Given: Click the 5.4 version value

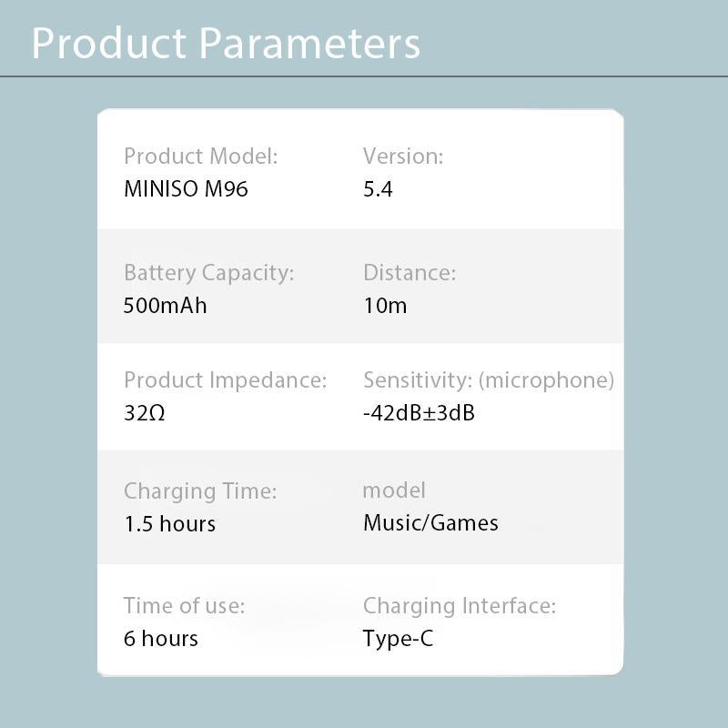Looking at the screenshot, I should point(378,189).
